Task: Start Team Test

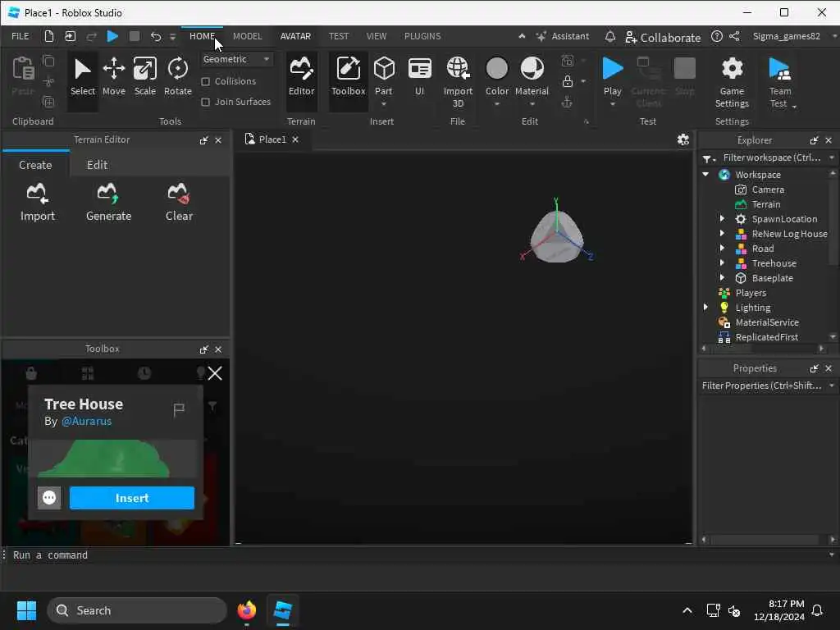Action: [x=779, y=81]
